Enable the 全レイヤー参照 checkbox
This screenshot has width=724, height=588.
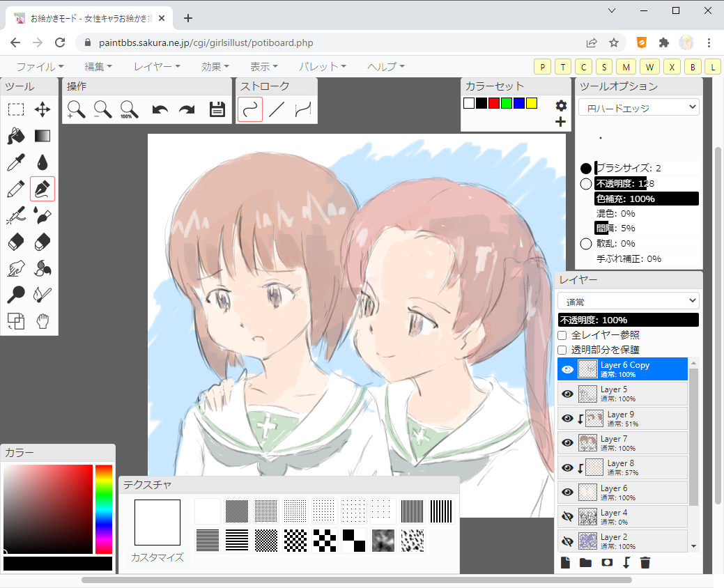click(x=562, y=335)
